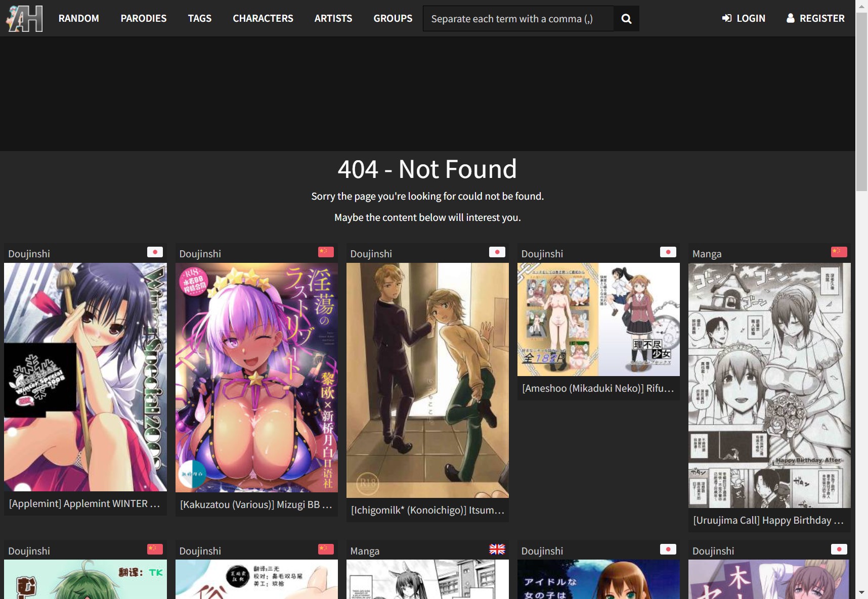Click the Japanese flag on the Applemint card
This screenshot has width=868, height=599.
click(155, 252)
